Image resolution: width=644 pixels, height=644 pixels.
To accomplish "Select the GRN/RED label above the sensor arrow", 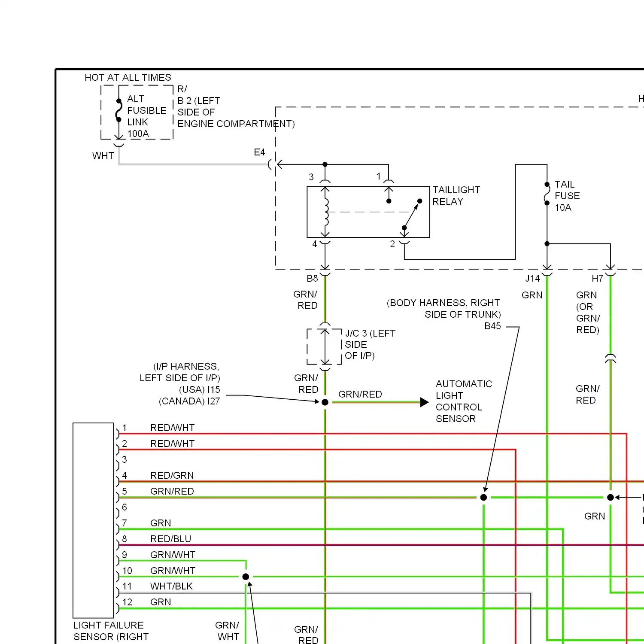I will 360,395.
